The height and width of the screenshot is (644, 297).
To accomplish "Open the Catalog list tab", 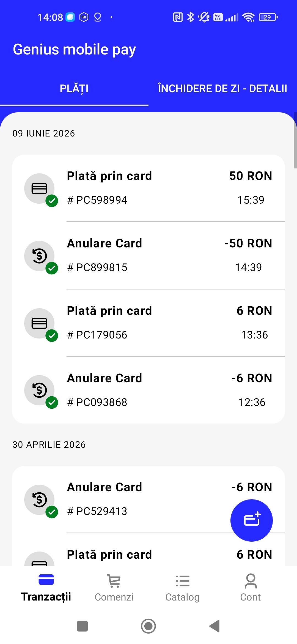I will click(x=182, y=588).
